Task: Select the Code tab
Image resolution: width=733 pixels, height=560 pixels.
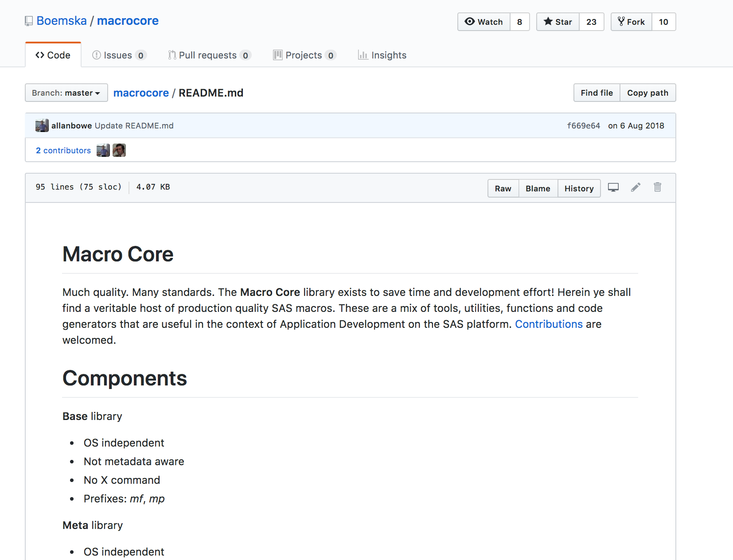Action: pyautogui.click(x=53, y=55)
